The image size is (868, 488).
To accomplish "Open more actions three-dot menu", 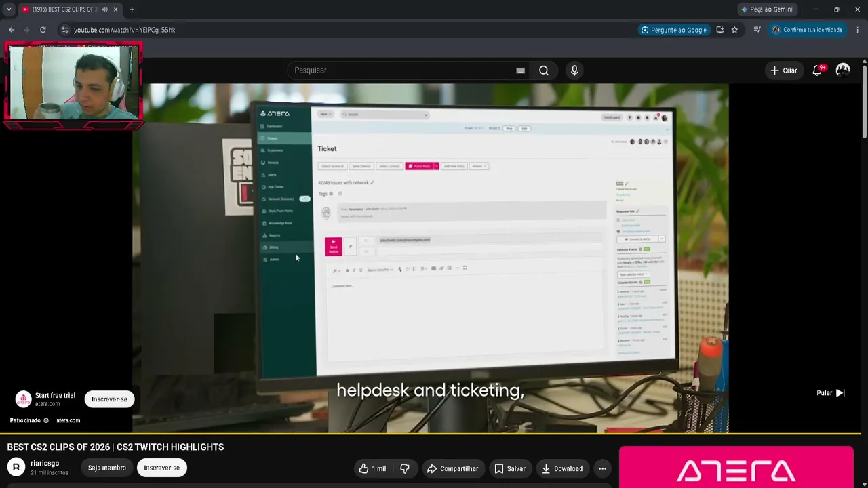I will 602,468.
